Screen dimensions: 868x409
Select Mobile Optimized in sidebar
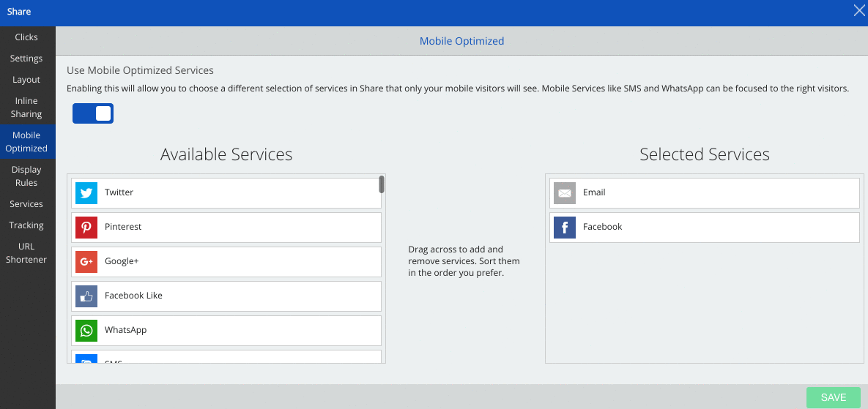[26, 141]
